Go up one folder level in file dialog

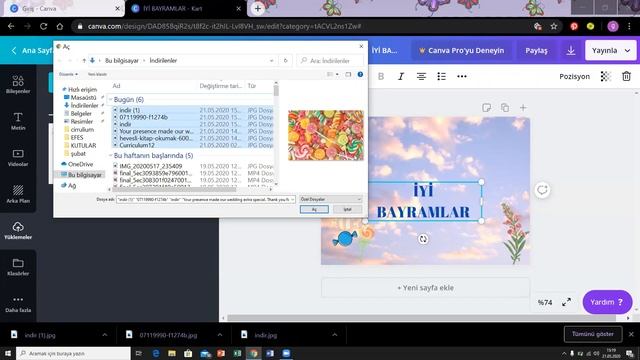(x=84, y=60)
